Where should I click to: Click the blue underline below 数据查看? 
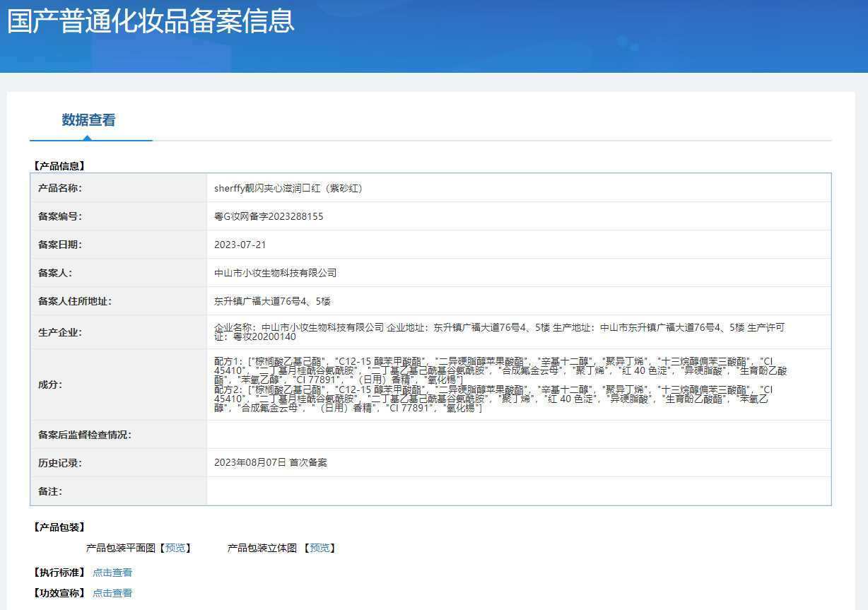click(x=90, y=141)
